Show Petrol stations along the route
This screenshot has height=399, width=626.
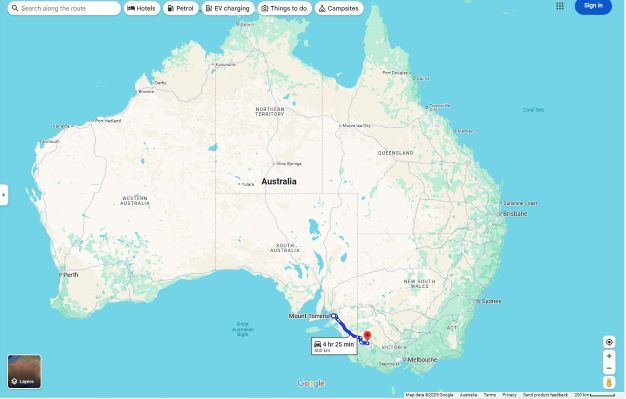point(180,8)
